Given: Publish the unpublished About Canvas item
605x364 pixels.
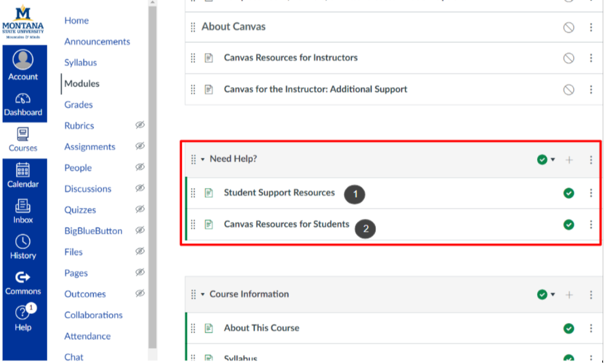Looking at the screenshot, I should (568, 26).
